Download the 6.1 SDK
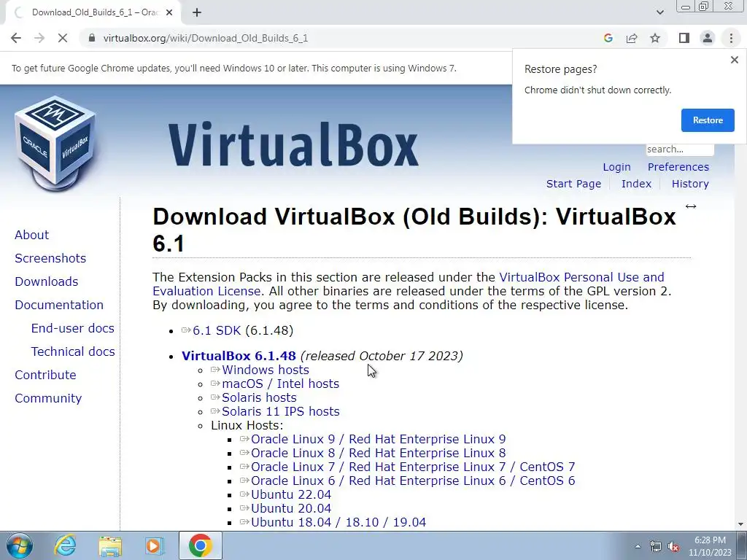The width and height of the screenshot is (747, 560). pyautogui.click(x=216, y=330)
